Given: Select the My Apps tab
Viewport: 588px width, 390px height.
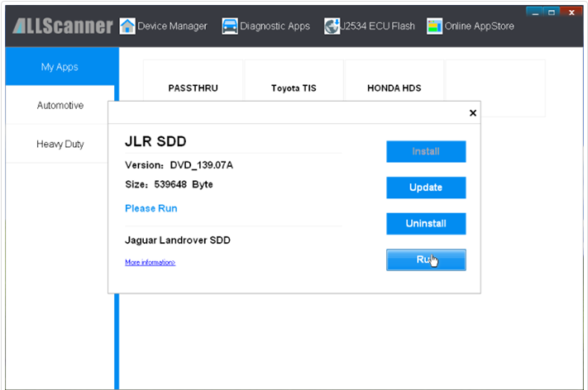Looking at the screenshot, I should (60, 67).
